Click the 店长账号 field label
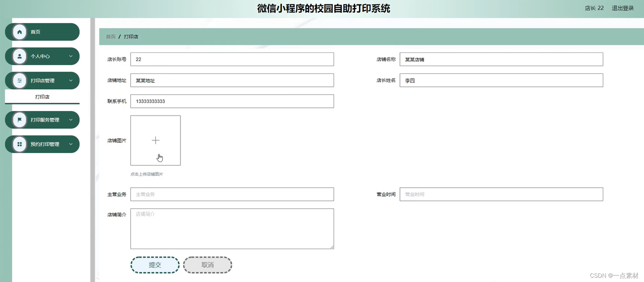Image resolution: width=644 pixels, height=282 pixels. click(117, 59)
